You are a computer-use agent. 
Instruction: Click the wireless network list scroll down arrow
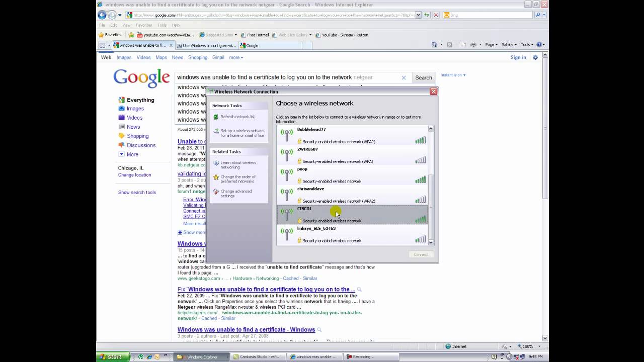[x=431, y=242]
